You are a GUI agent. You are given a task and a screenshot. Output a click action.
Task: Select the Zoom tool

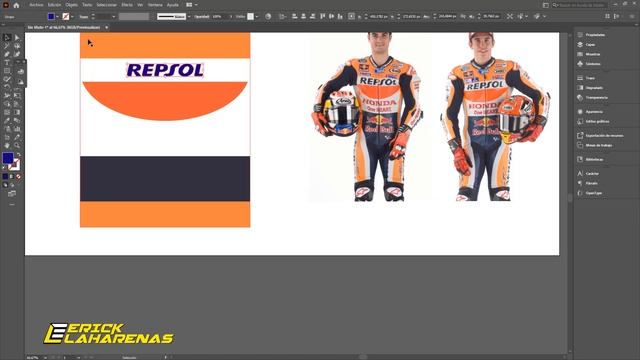click(x=17, y=145)
